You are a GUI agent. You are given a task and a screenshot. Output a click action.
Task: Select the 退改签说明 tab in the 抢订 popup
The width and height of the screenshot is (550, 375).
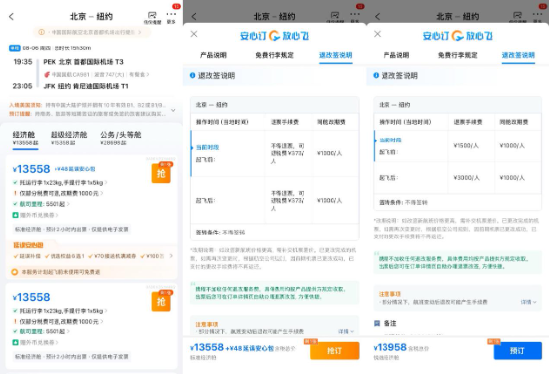click(x=336, y=55)
